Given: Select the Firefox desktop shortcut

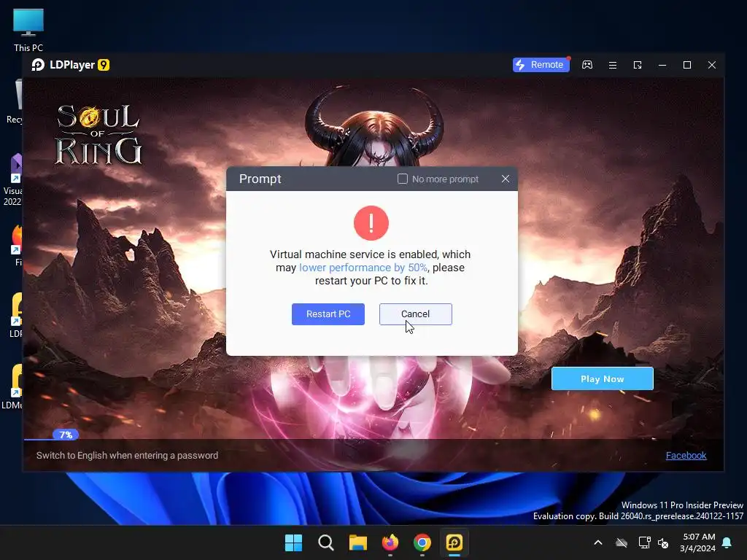Looking at the screenshot, I should coord(18,245).
